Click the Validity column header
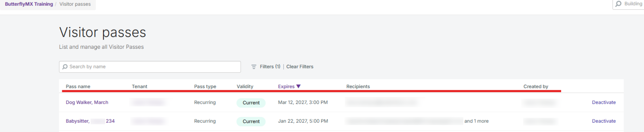644x132 pixels. tap(245, 87)
